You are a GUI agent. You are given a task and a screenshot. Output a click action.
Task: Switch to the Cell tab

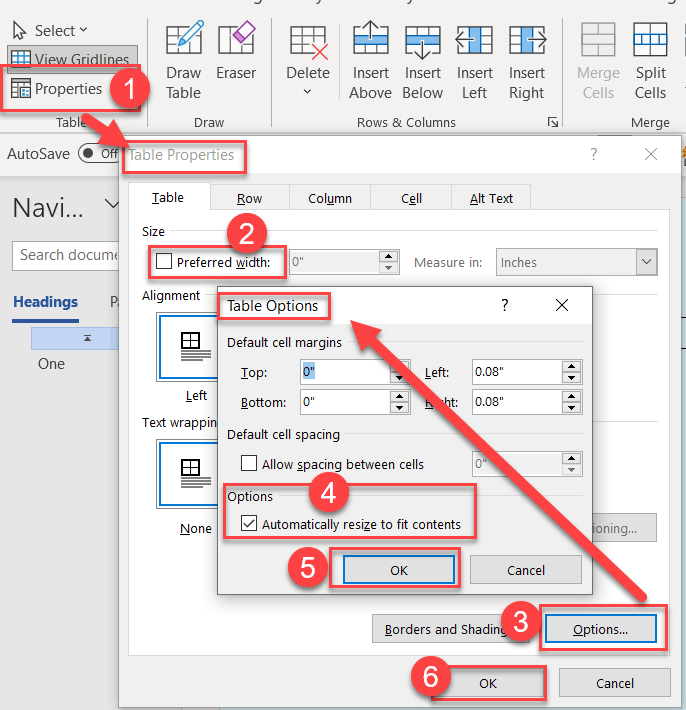pyautogui.click(x=411, y=198)
